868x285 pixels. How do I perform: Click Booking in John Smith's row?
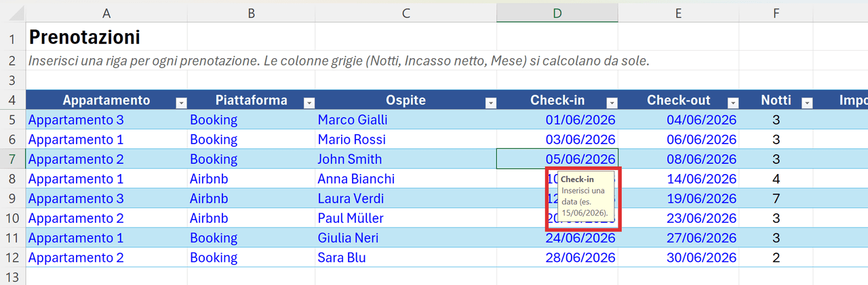[x=251, y=159]
